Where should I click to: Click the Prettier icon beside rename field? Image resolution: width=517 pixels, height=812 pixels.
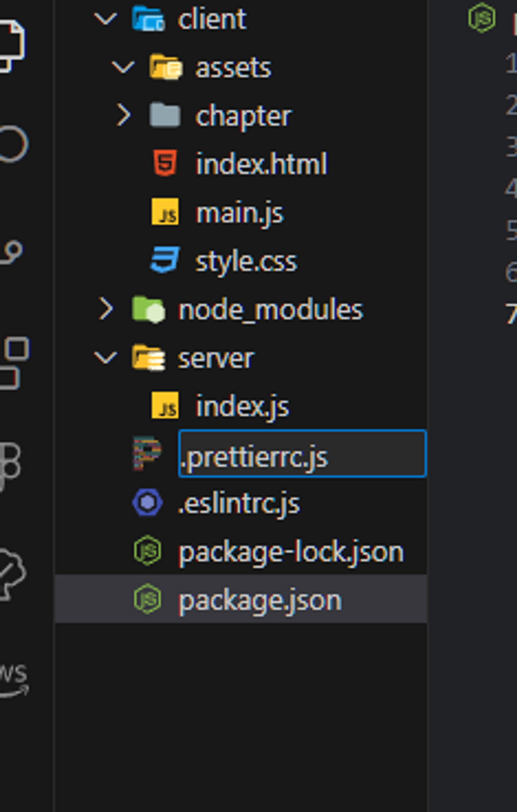coord(147,454)
